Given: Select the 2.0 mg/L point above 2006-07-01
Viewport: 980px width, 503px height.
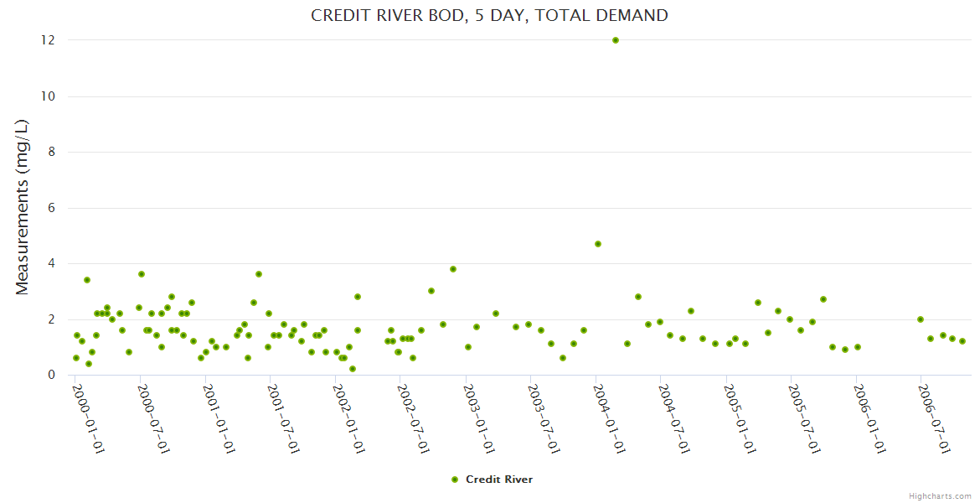Looking at the screenshot, I should [x=921, y=319].
